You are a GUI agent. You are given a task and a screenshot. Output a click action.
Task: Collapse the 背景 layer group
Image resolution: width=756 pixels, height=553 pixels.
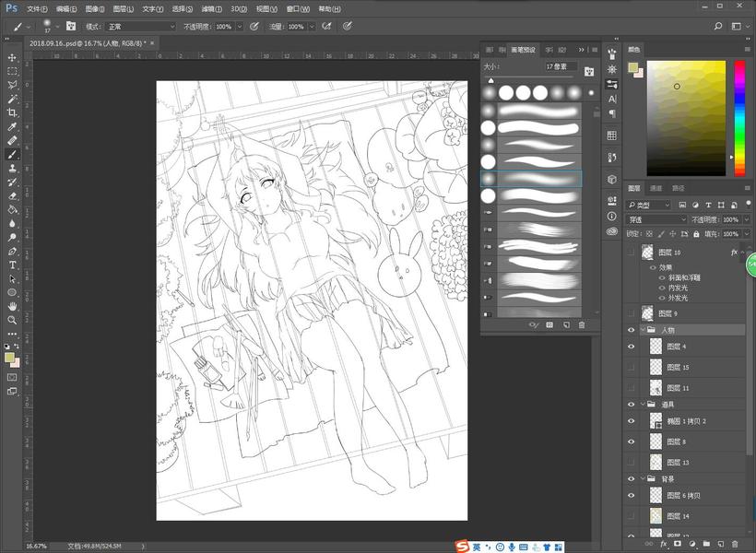[644, 478]
